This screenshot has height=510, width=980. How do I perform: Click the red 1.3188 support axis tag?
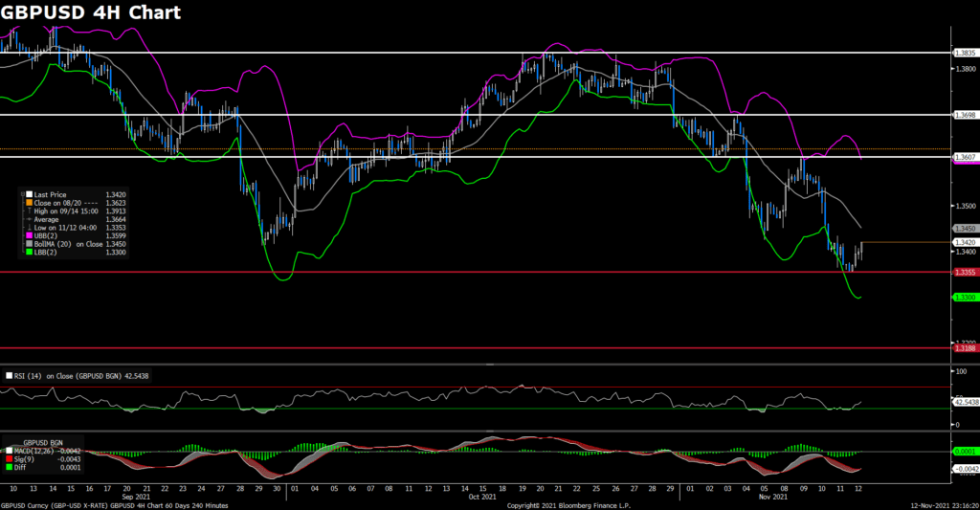click(966, 348)
